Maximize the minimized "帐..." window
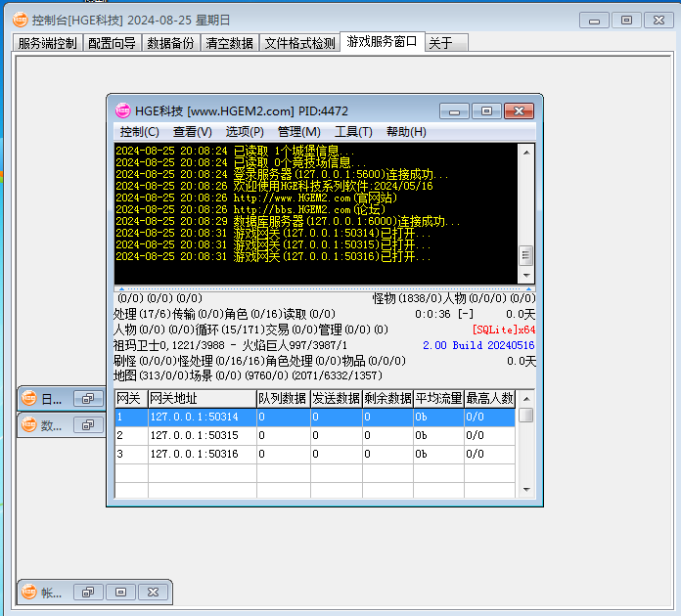Viewport: 681px width, 616px height. click(120, 593)
